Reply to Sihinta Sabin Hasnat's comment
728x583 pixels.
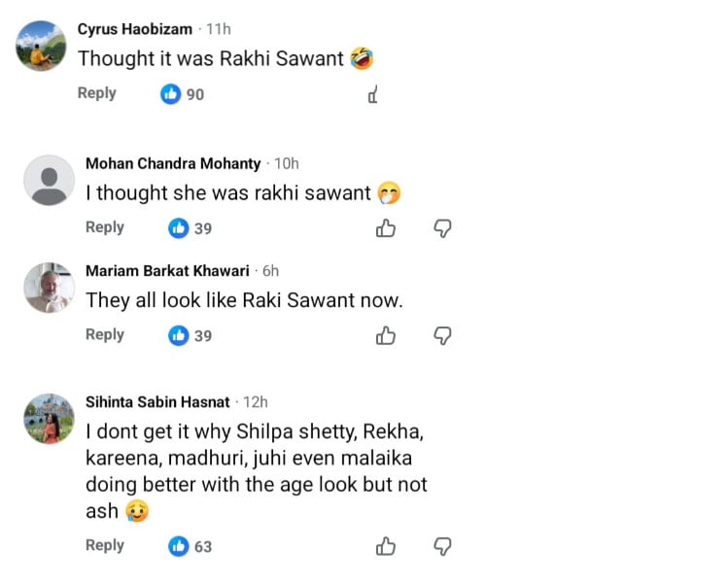pyautogui.click(x=105, y=545)
